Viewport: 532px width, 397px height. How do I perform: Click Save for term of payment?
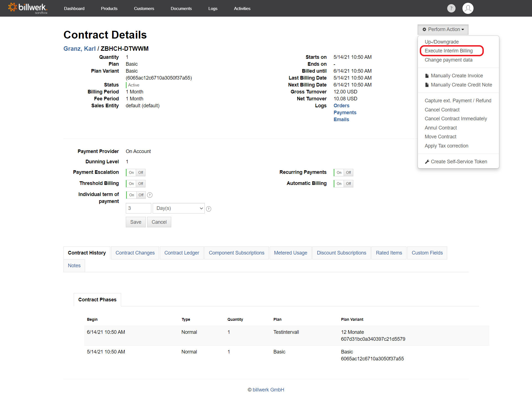(x=136, y=222)
